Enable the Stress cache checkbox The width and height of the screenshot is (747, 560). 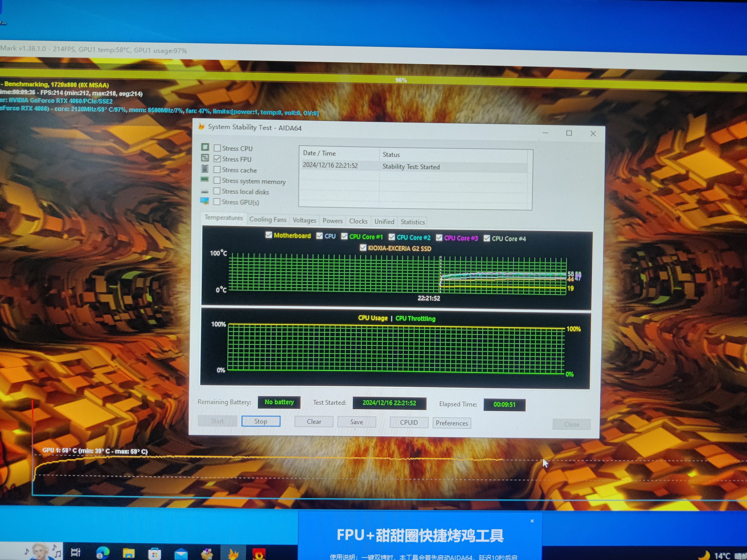217,169
